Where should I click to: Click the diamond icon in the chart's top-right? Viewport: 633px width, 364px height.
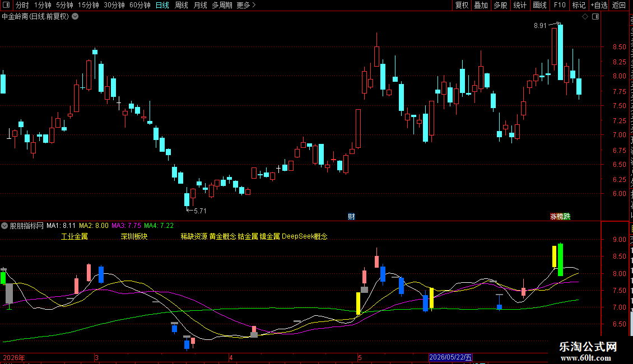585,17
